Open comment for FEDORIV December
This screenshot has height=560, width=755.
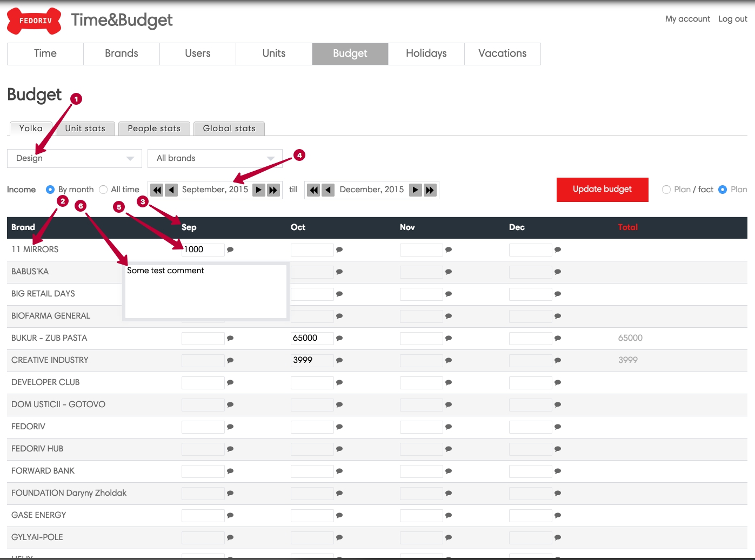click(x=558, y=427)
